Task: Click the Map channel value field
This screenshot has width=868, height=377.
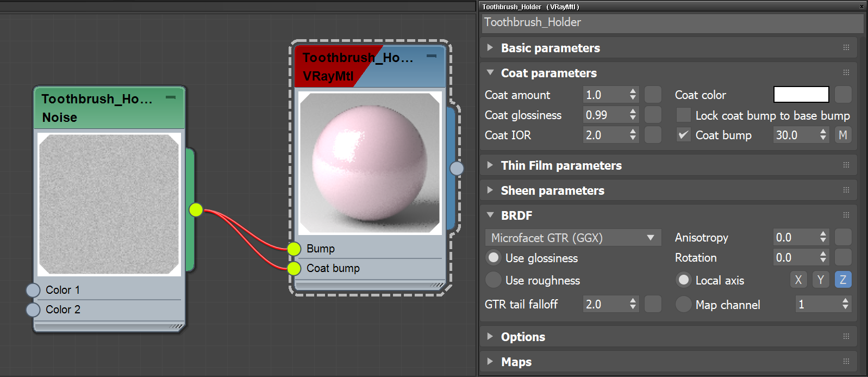Action: pos(817,304)
